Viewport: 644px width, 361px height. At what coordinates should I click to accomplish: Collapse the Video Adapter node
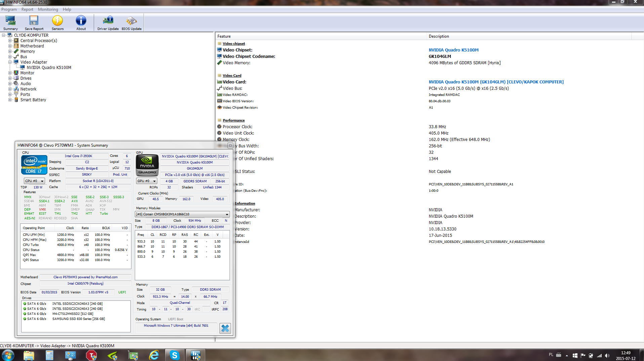(x=10, y=62)
